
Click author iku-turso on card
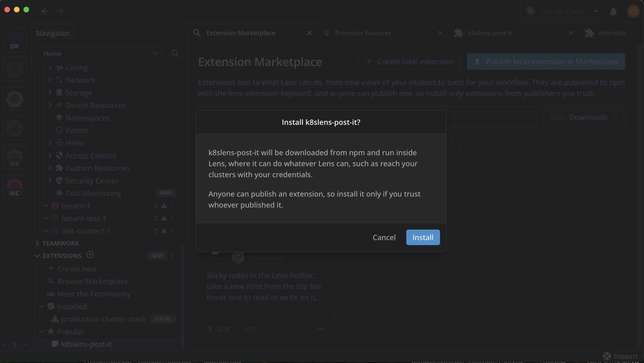266,257
